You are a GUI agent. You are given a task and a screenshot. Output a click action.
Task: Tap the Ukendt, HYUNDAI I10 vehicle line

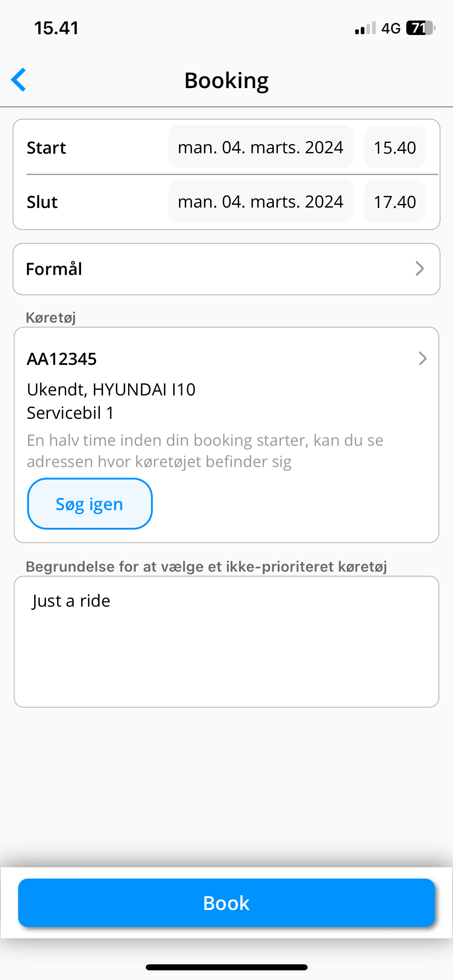(111, 389)
